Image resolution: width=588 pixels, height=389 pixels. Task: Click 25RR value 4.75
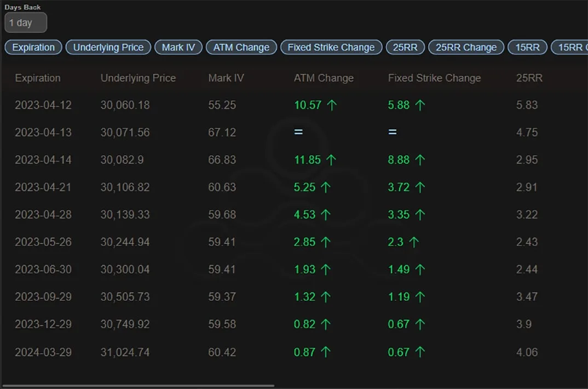coord(527,133)
